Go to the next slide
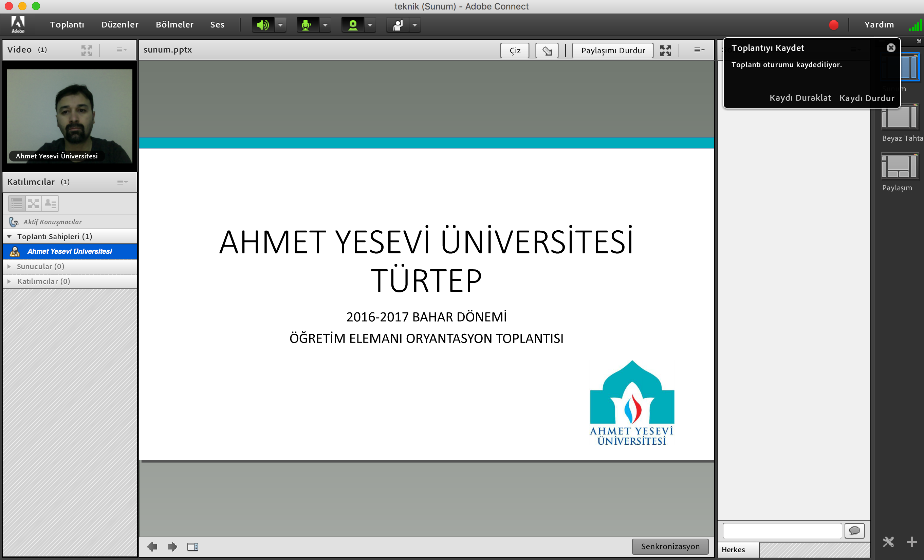Image resolution: width=924 pixels, height=560 pixels. pos(172,547)
